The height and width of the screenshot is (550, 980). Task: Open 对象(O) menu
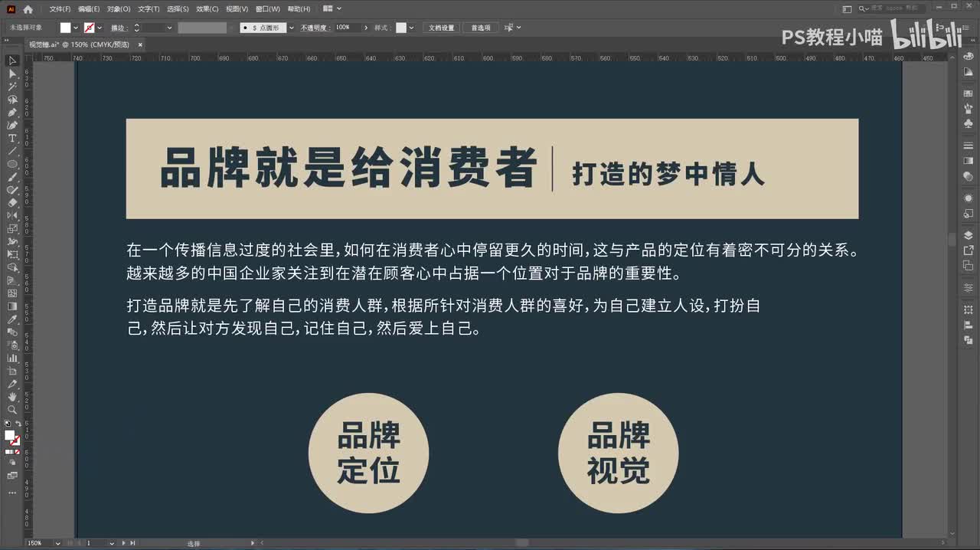point(119,9)
